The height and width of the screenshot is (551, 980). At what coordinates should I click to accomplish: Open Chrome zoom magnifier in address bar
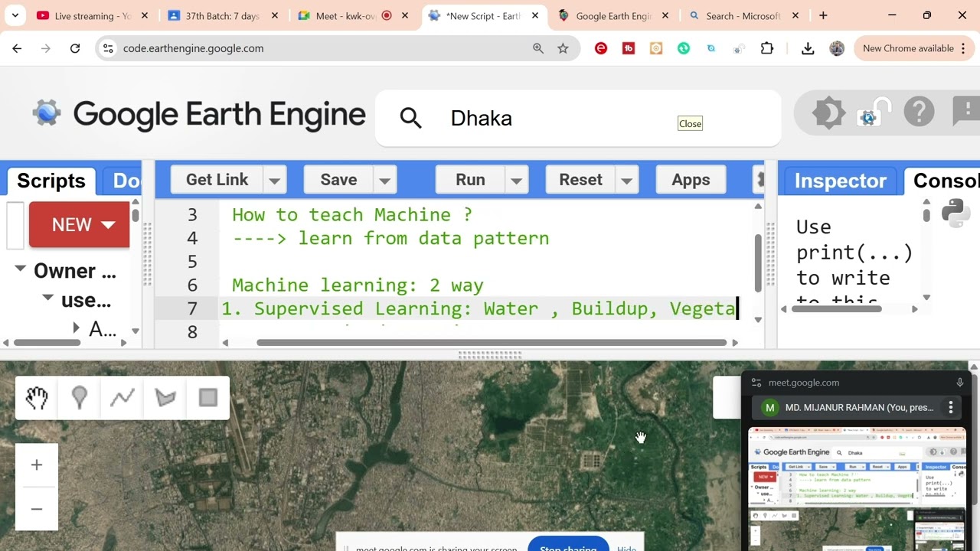(538, 48)
